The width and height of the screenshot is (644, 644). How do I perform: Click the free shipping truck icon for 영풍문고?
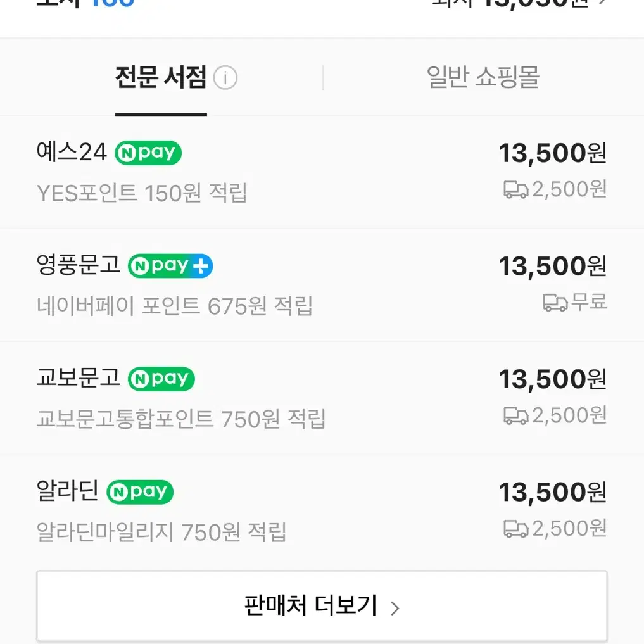(x=555, y=303)
